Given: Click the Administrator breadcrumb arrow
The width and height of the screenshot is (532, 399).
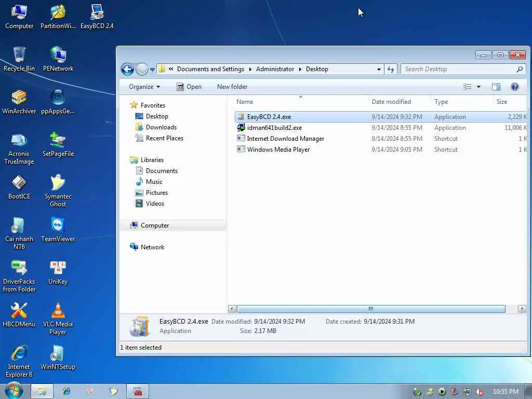Looking at the screenshot, I should 300,69.
